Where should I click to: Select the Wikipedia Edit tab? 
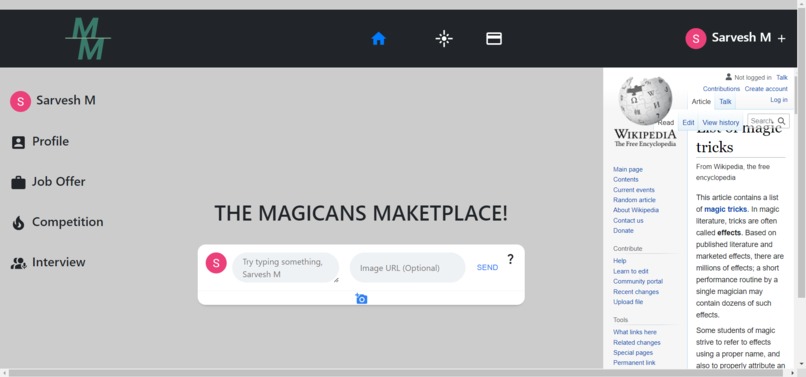coord(688,122)
